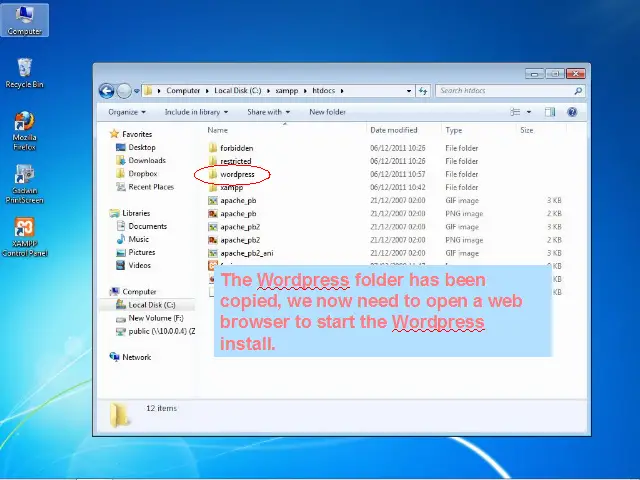
Task: Minimize the Explorer window
Action: (x=534, y=73)
